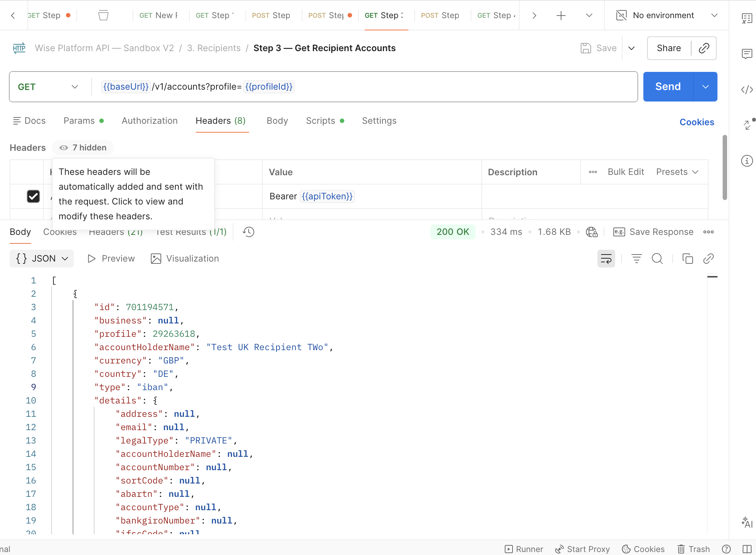Show the 7 hidden headers
This screenshot has height=555, width=756.
tap(83, 147)
